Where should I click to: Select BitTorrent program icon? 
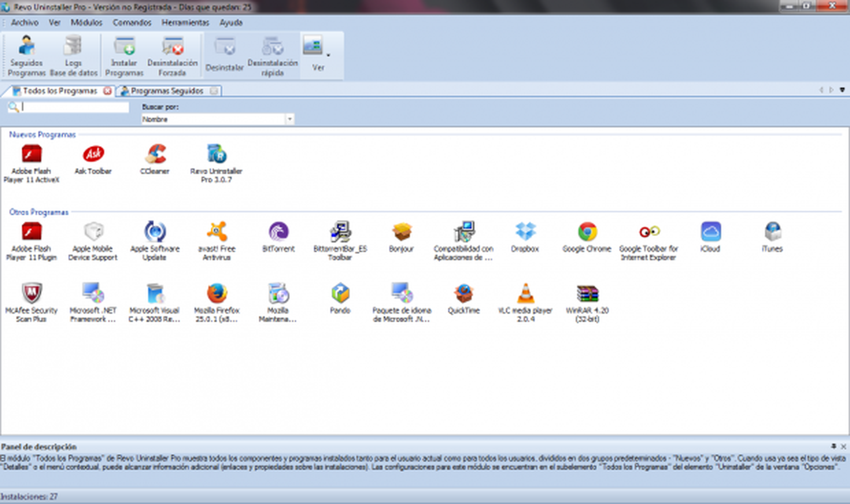(x=278, y=237)
